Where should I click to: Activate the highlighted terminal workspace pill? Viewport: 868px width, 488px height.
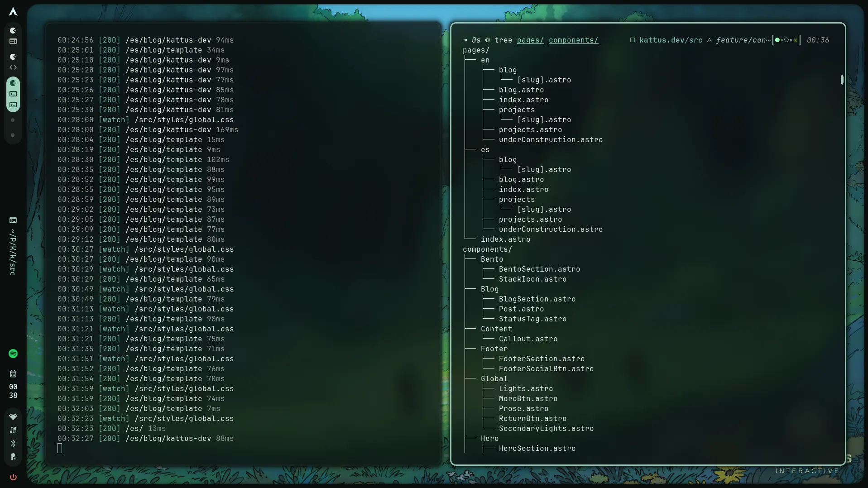point(13,94)
